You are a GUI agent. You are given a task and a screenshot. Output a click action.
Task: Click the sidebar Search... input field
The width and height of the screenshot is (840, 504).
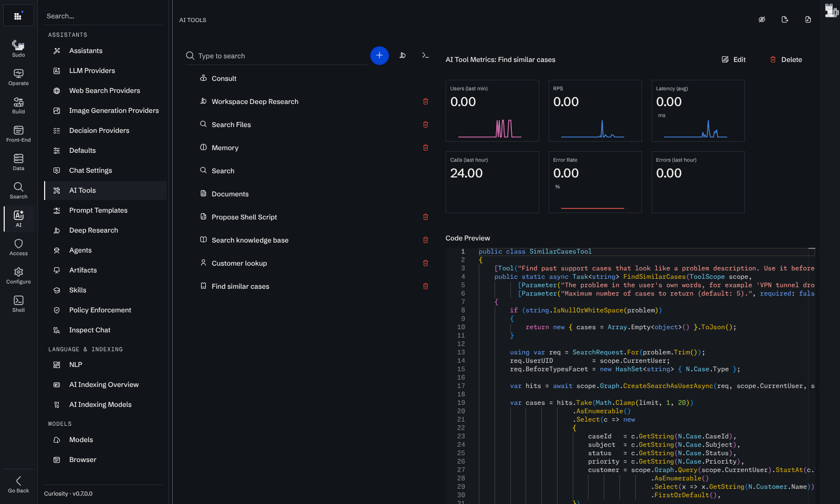(x=103, y=16)
